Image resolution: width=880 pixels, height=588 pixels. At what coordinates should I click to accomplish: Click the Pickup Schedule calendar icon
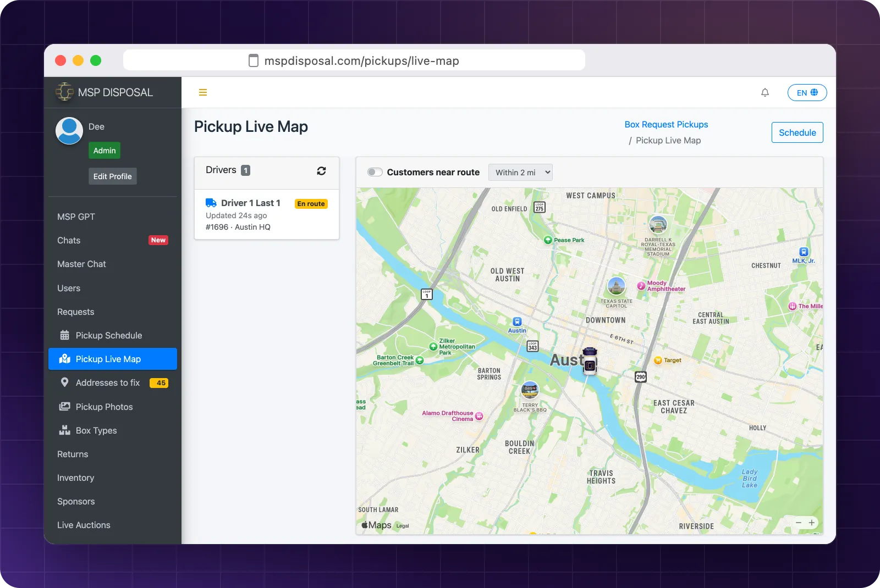(x=64, y=335)
